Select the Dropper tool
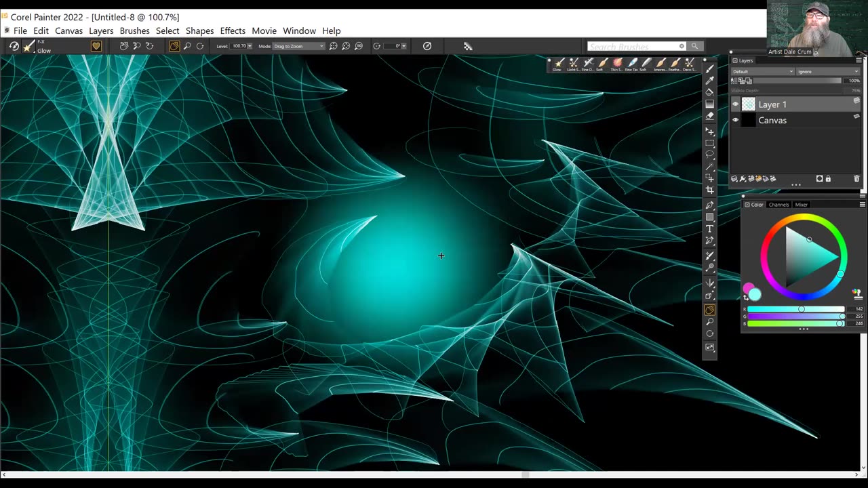868x488 pixels. pos(710,81)
